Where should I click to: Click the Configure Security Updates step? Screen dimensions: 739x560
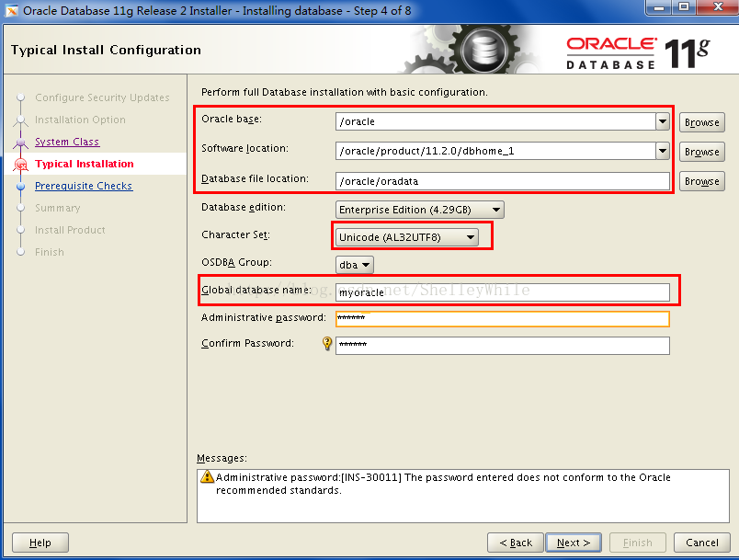(x=102, y=97)
